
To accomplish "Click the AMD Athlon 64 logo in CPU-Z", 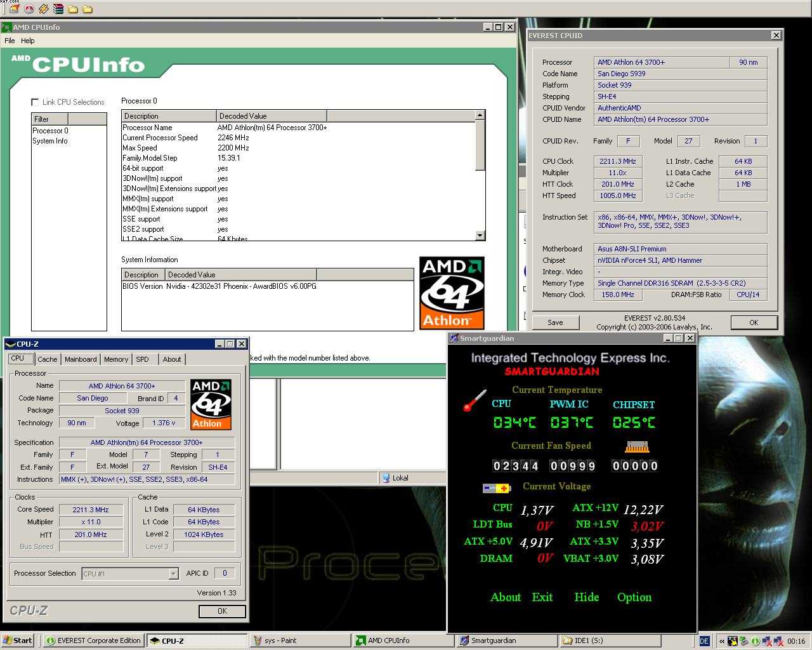I will tap(211, 404).
